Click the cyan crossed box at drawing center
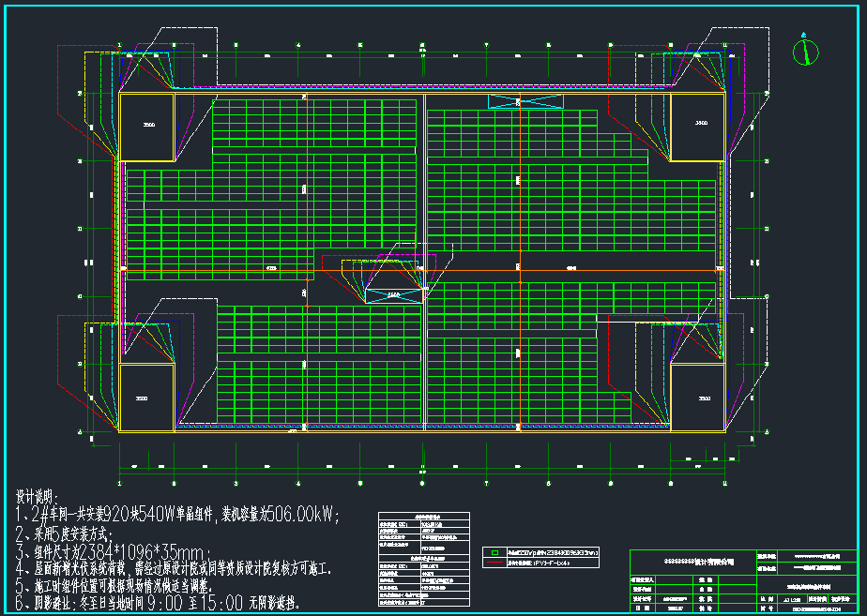This screenshot has height=616, width=867. tap(393, 296)
